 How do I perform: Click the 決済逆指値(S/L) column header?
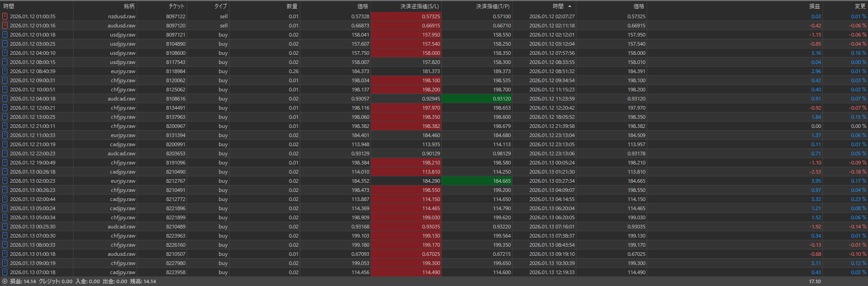(x=420, y=6)
